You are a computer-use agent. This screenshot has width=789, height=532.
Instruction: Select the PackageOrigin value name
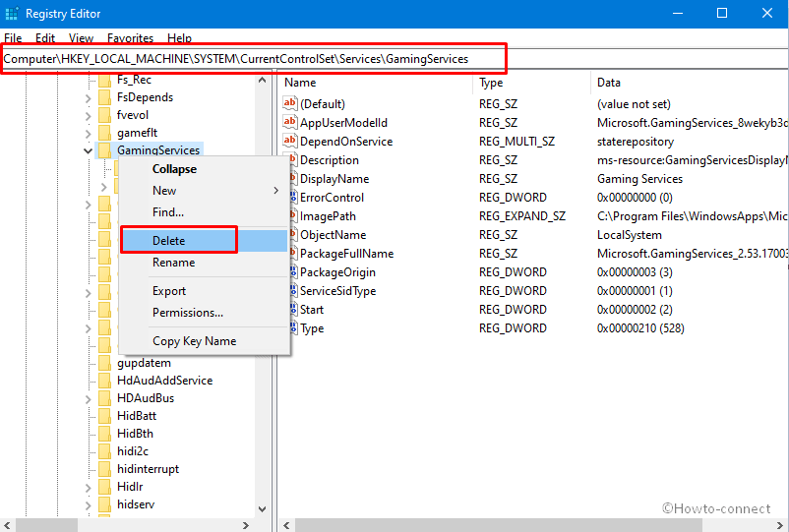337,272
